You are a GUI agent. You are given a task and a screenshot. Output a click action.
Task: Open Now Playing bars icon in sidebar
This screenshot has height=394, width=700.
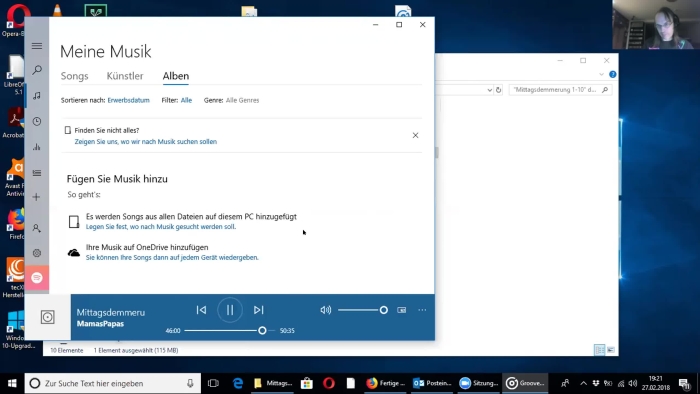(x=37, y=147)
